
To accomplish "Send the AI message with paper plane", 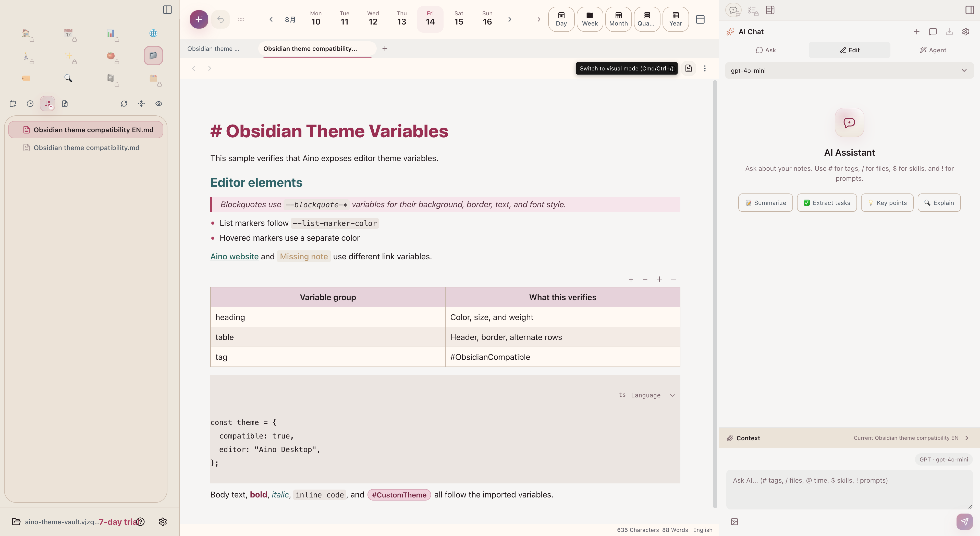I will click(964, 521).
